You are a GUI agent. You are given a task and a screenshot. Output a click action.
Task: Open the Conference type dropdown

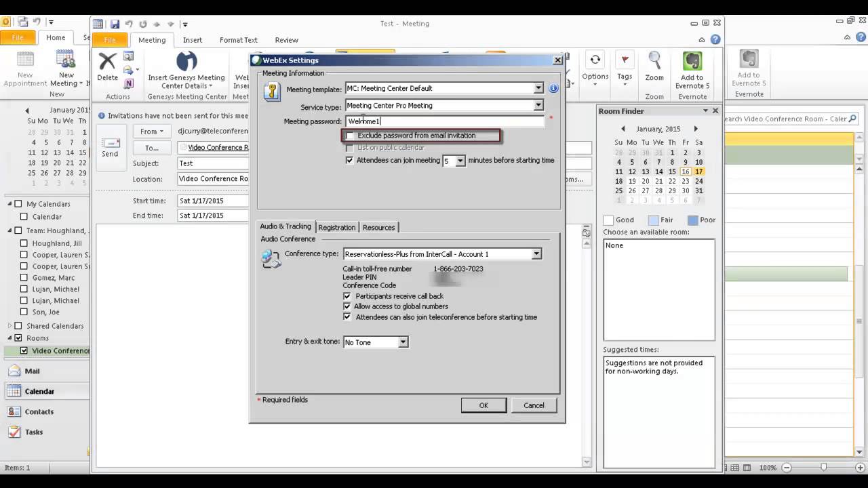pos(536,254)
